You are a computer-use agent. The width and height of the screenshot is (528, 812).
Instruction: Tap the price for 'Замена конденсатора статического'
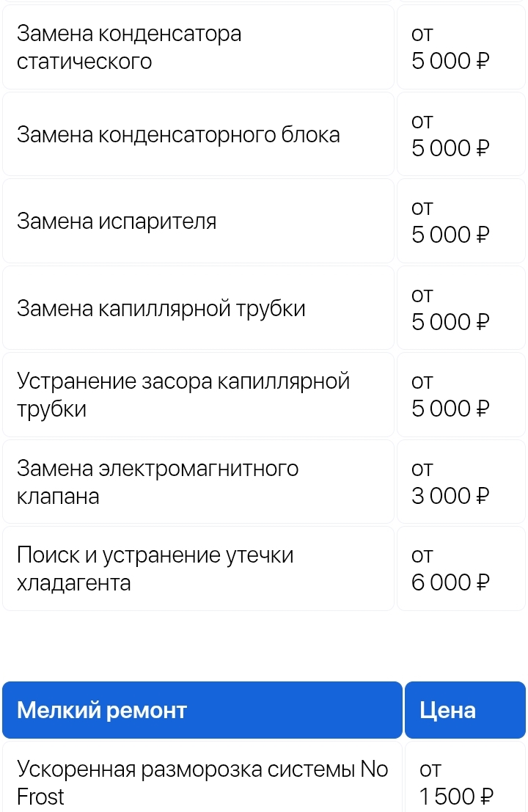[461, 48]
